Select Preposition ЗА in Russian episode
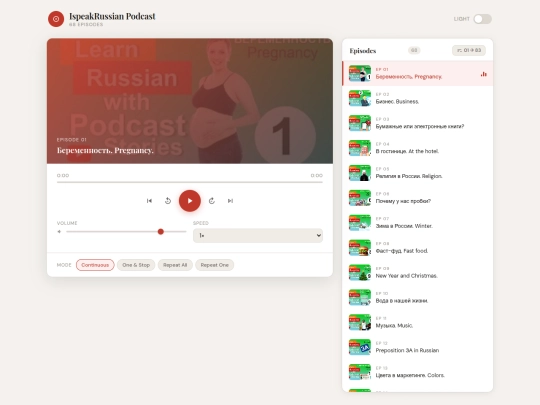Viewport: 540px width, 405px height. pyautogui.click(x=417, y=347)
